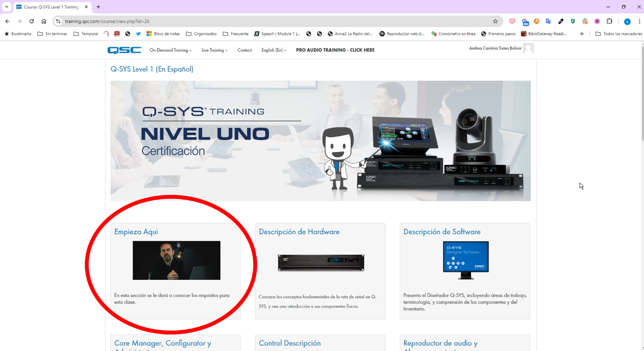Viewport: 644px width, 351px height.
Task: Activate the eyedropper color picker extension
Action: 561,21
